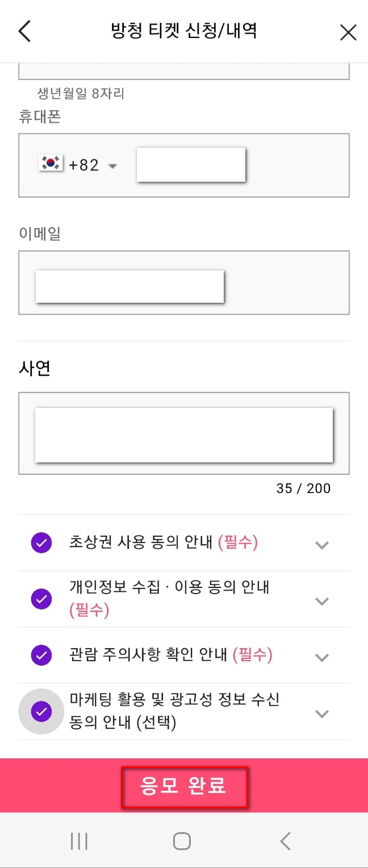The width and height of the screenshot is (368, 868).
Task: Toggle the 개인정보 수집·이용 동의 checkbox
Action: coord(40,600)
